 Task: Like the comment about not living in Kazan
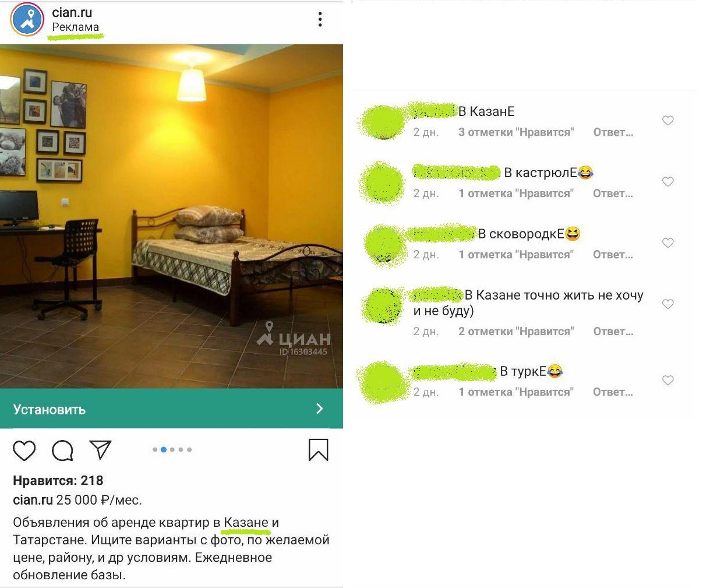tap(668, 304)
